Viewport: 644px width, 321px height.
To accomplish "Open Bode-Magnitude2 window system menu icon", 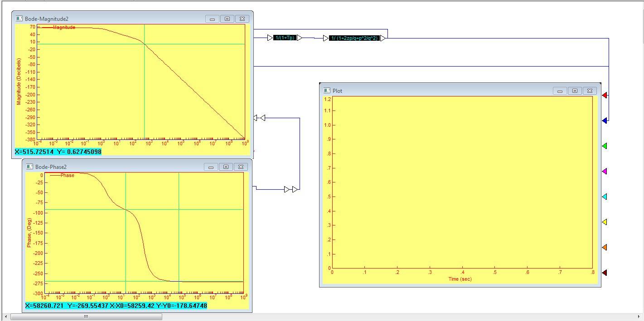I will (19, 19).
